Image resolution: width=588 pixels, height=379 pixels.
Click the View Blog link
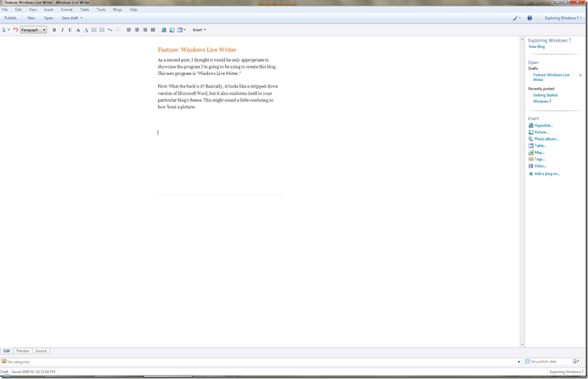pyautogui.click(x=537, y=46)
